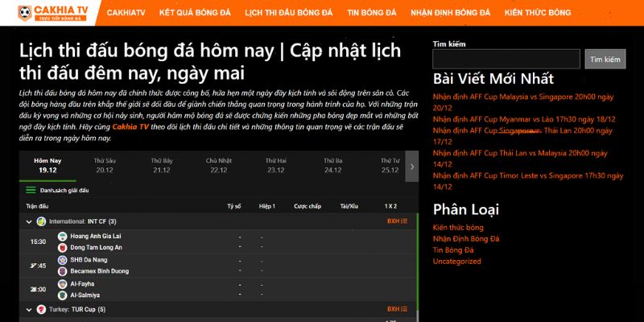This screenshot has width=644, height=322.
Task: Click the CAKHIA TV logo
Action: point(56,13)
